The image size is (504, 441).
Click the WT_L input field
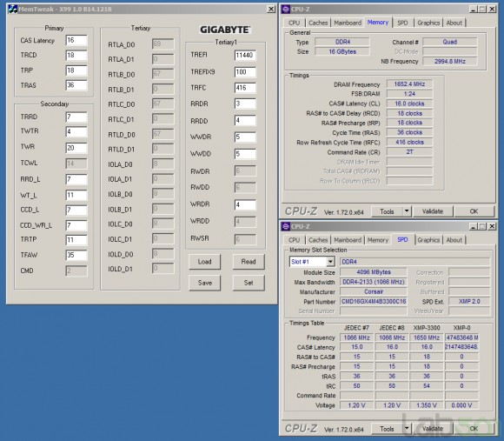(x=76, y=195)
